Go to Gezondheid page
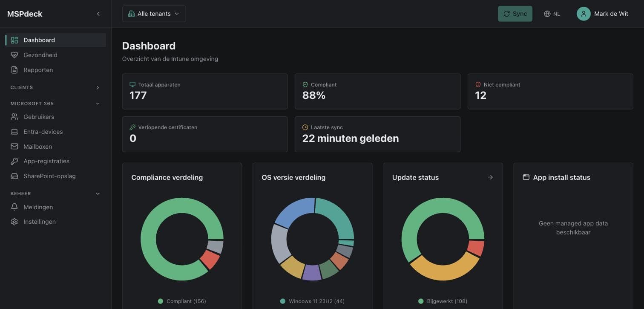The image size is (644, 309). point(55,55)
